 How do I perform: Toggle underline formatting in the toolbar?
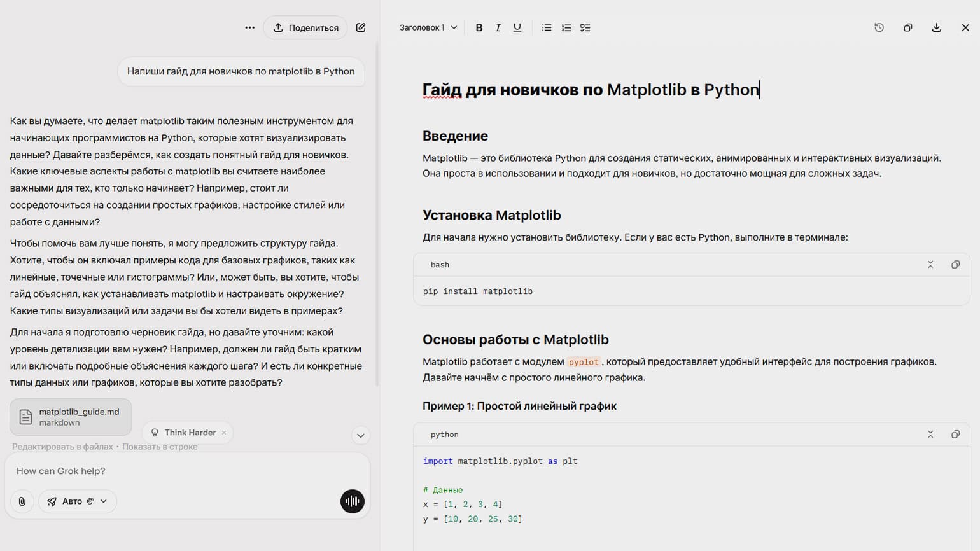[517, 28]
